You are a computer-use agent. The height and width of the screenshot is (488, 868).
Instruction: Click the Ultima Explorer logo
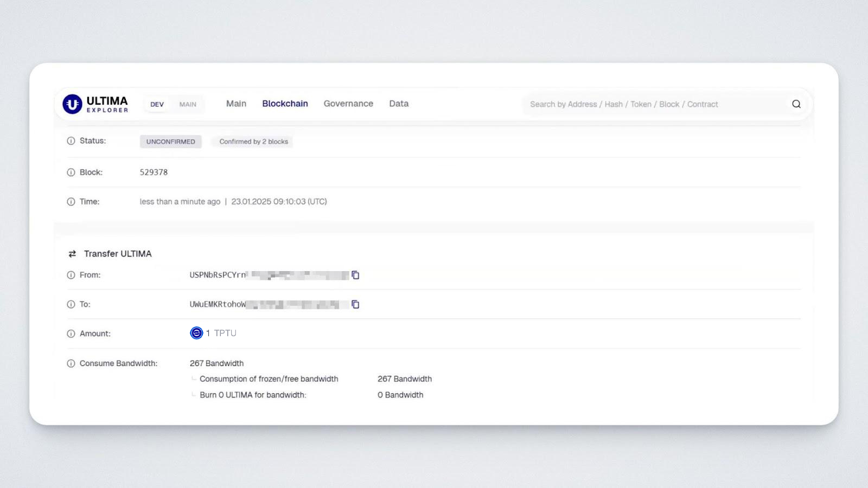coord(95,104)
